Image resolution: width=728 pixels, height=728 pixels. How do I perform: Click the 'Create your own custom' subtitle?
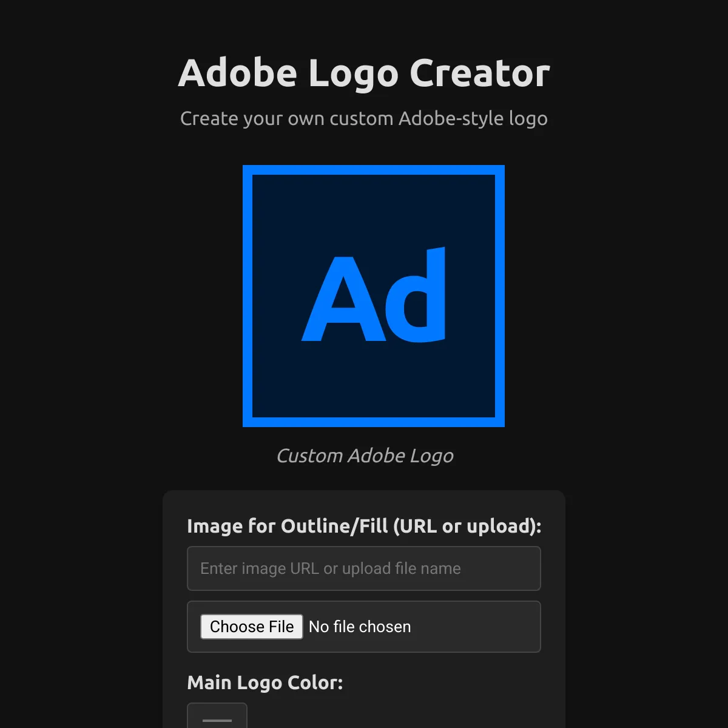point(364,119)
